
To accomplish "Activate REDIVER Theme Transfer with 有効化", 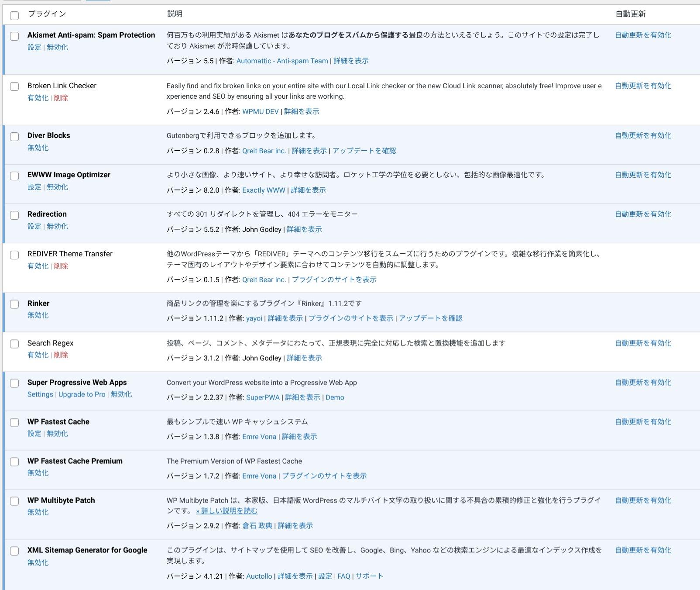I will pyautogui.click(x=38, y=266).
